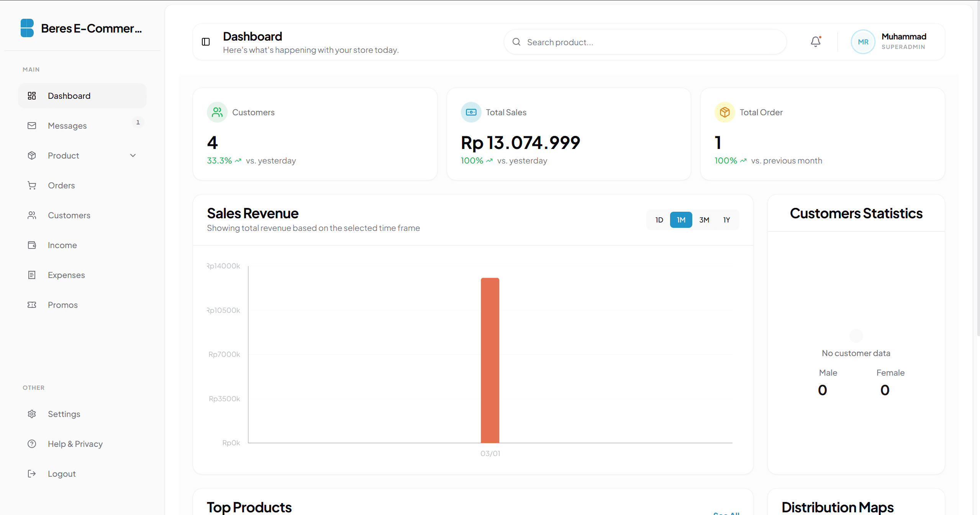Go to Messages in the sidebar
Screen dimensions: 980x515
[x=82, y=126]
